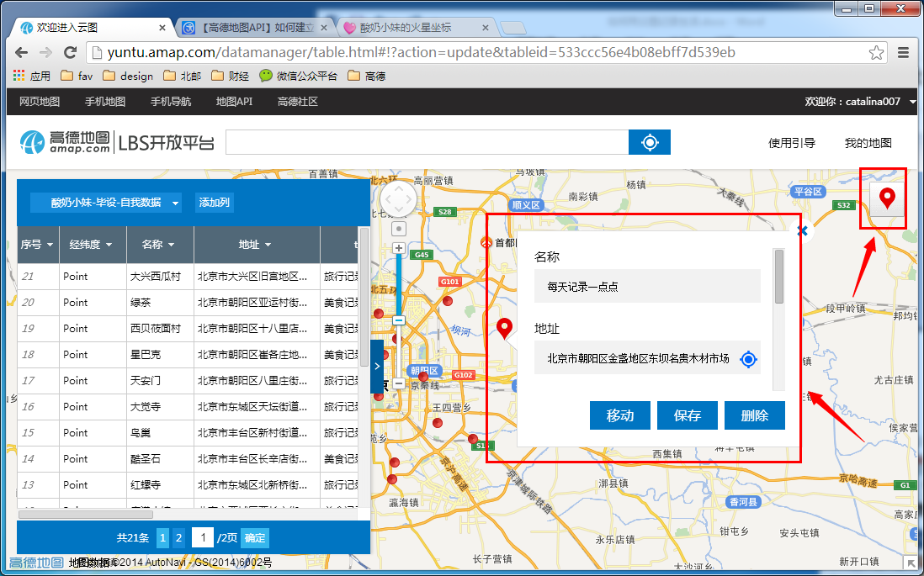Viewport: 924px width, 576px height.
Task: Click the address field 北京市朝阳区金盏地区
Action: tap(647, 357)
